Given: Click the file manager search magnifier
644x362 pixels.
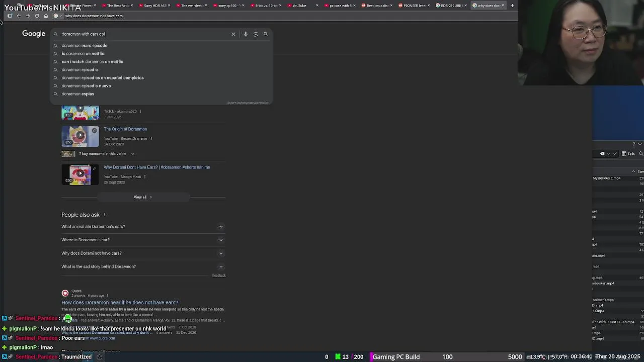Looking at the screenshot, I should click(x=641, y=153).
